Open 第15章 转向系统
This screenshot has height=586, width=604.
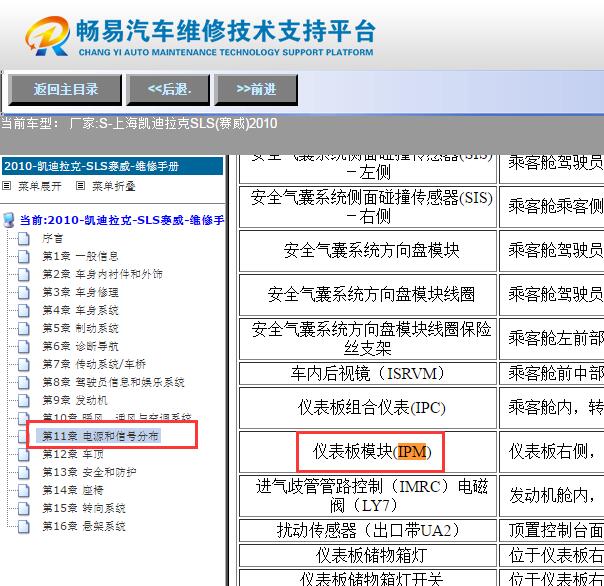tap(84, 508)
